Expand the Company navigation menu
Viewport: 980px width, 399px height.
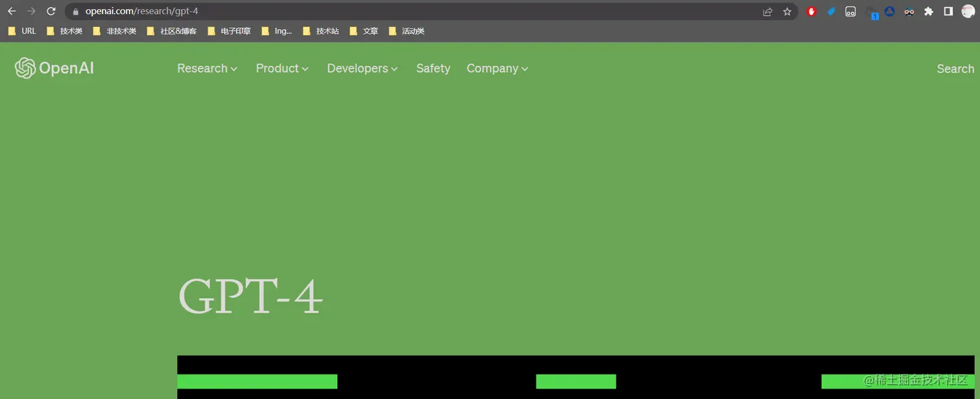497,68
